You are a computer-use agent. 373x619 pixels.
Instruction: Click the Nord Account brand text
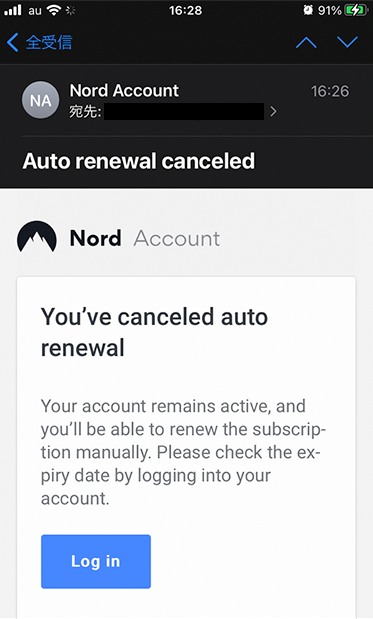pyautogui.click(x=144, y=238)
